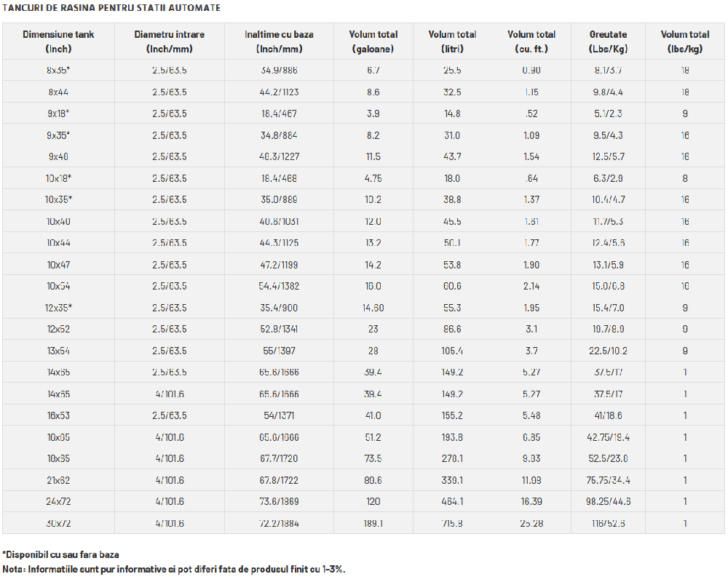Select the 10x47 tank dimension cell
The width and height of the screenshot is (728, 582).
(x=58, y=265)
